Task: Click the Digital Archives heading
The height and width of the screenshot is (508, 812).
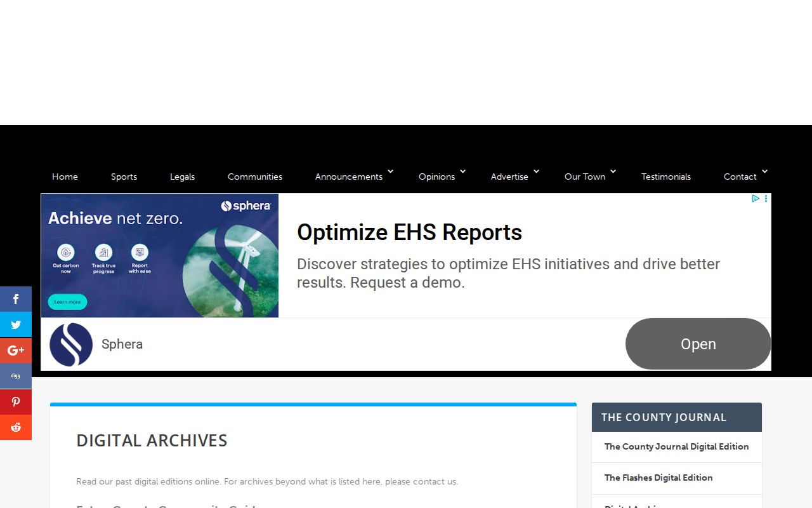Action: (152, 441)
